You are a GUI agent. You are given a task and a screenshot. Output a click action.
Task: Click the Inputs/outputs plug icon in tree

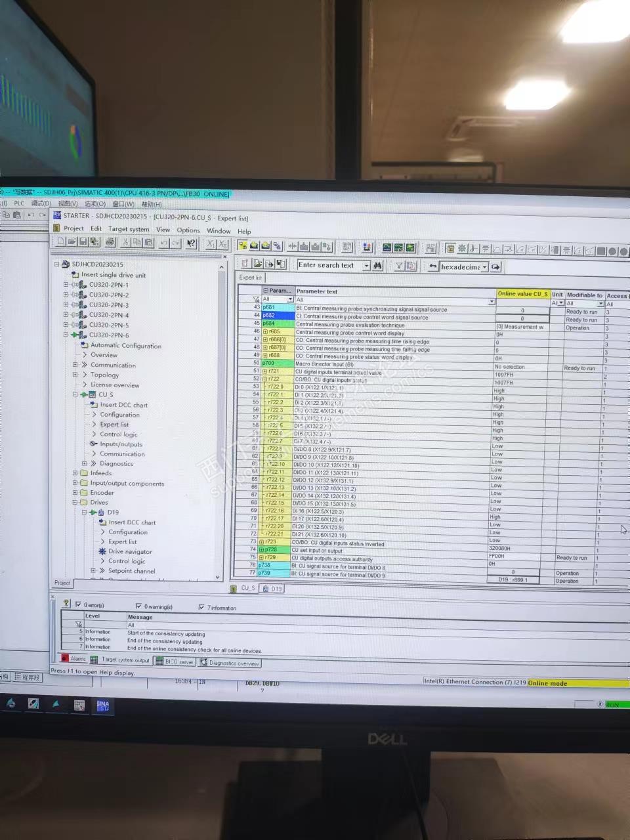coord(94,444)
